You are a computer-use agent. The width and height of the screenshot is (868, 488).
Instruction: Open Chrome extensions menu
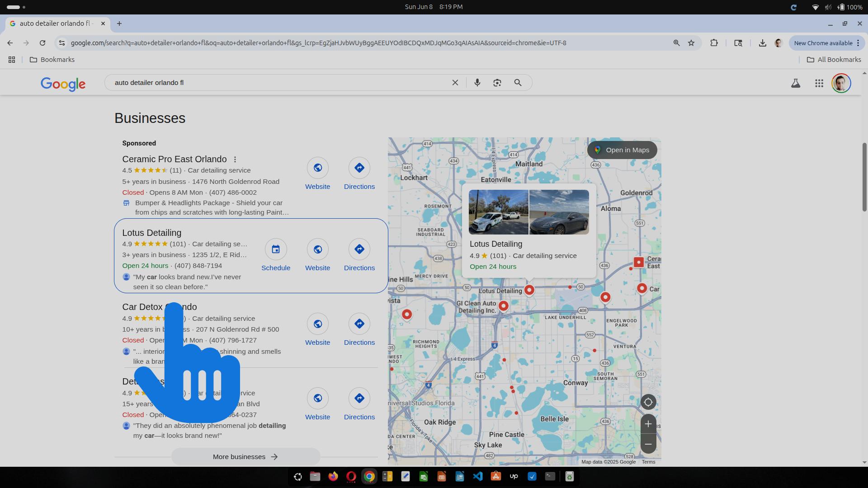pos(714,43)
